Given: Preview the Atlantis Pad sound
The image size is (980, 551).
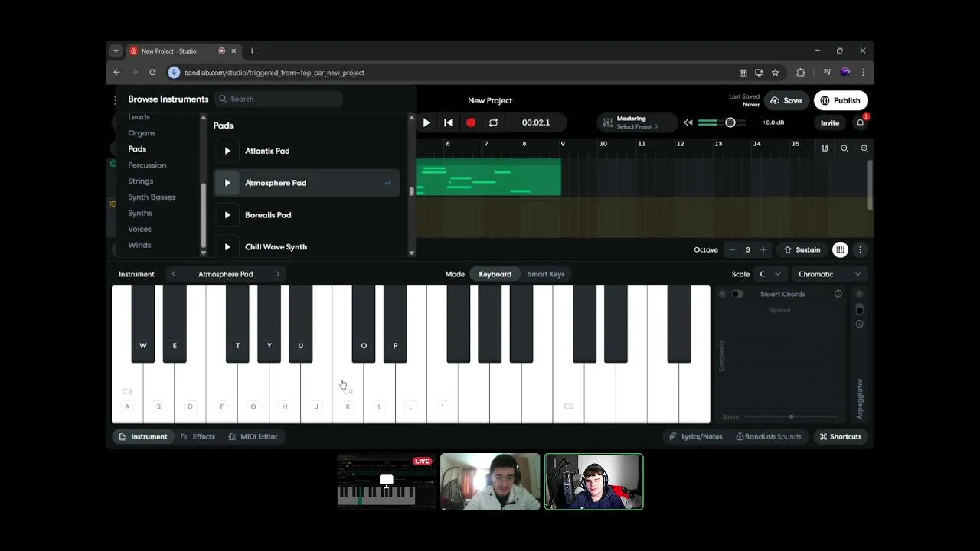Looking at the screenshot, I should pyautogui.click(x=227, y=151).
